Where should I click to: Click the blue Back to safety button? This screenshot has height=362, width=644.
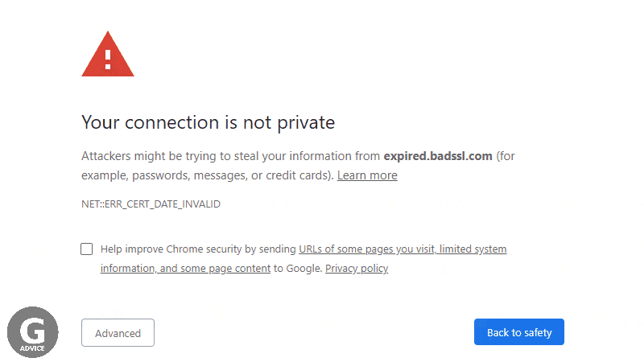tap(519, 332)
